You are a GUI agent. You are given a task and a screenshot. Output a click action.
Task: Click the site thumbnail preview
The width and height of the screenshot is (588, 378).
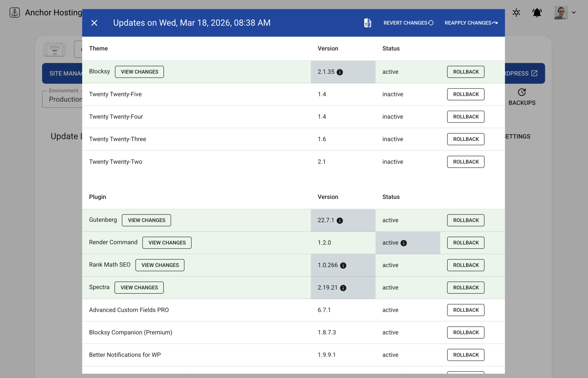54,49
